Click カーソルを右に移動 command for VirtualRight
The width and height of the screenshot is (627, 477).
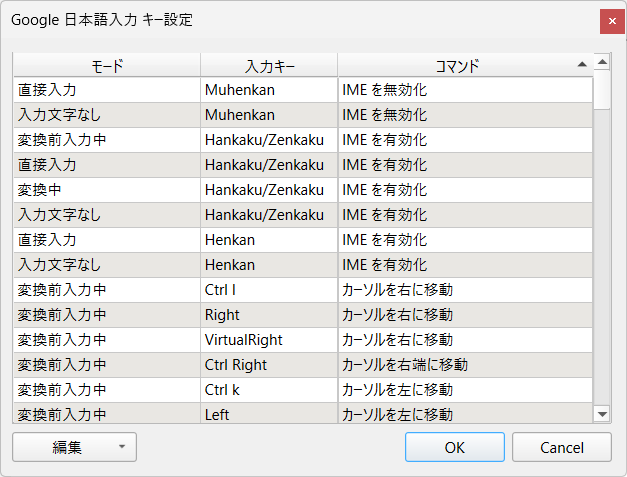click(465, 340)
